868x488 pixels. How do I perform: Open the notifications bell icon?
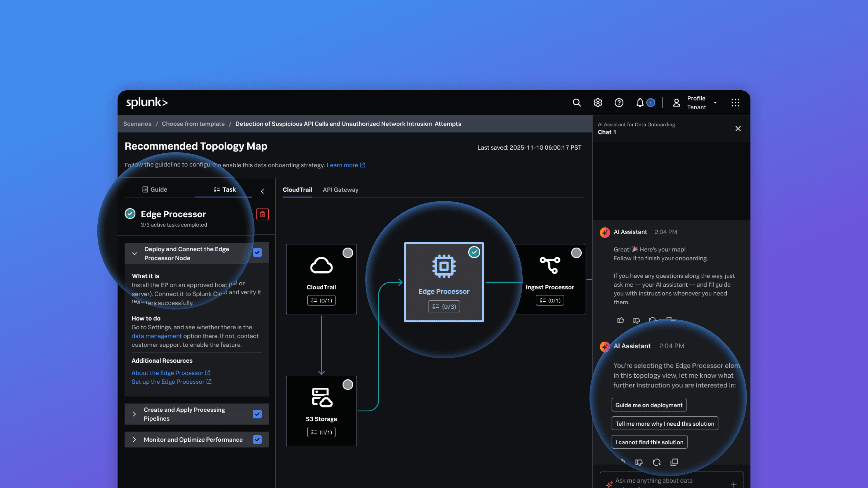640,102
